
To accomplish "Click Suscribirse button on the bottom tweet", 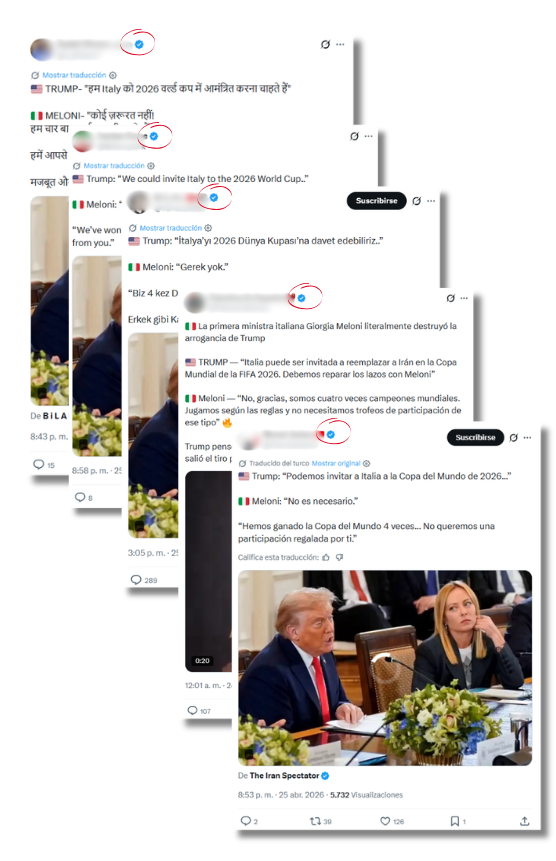I will coord(475,438).
